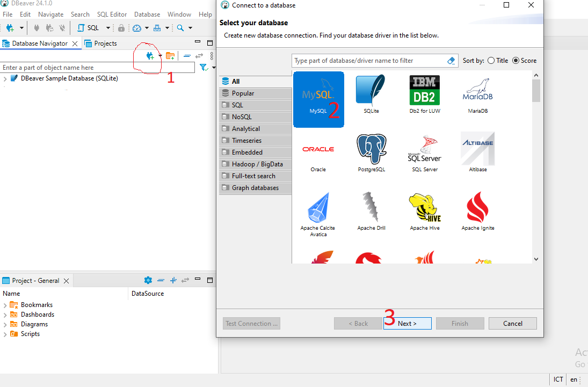588x387 pixels.
Task: Select the SQLite database driver
Action: [372, 94]
